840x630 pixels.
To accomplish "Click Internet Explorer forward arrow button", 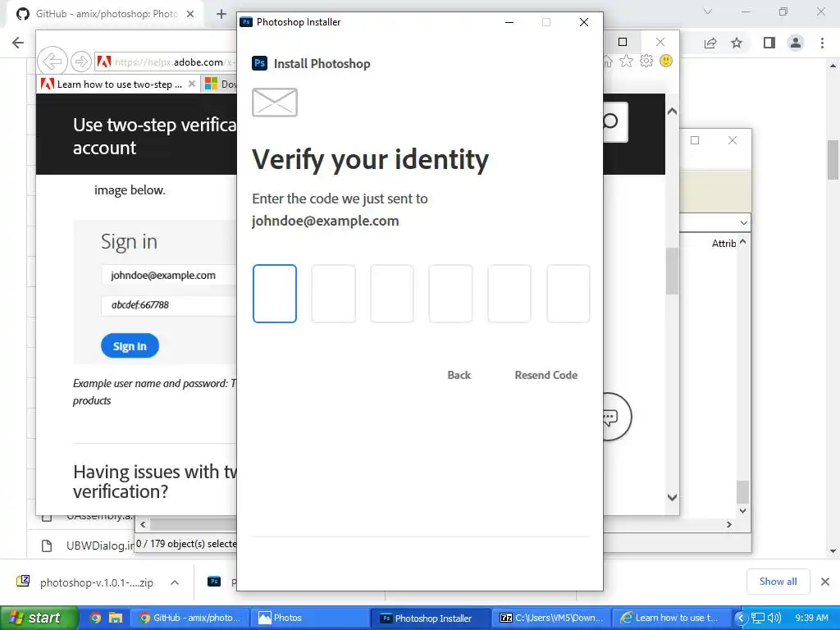I will point(81,62).
